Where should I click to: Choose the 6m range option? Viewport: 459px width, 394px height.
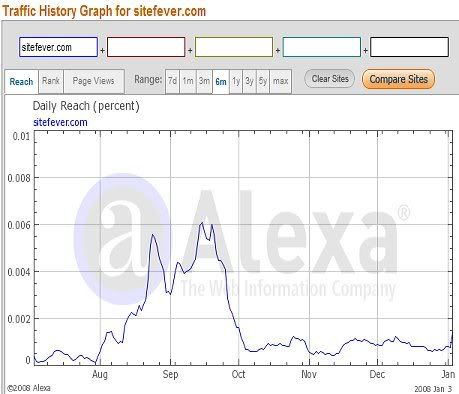pos(221,82)
